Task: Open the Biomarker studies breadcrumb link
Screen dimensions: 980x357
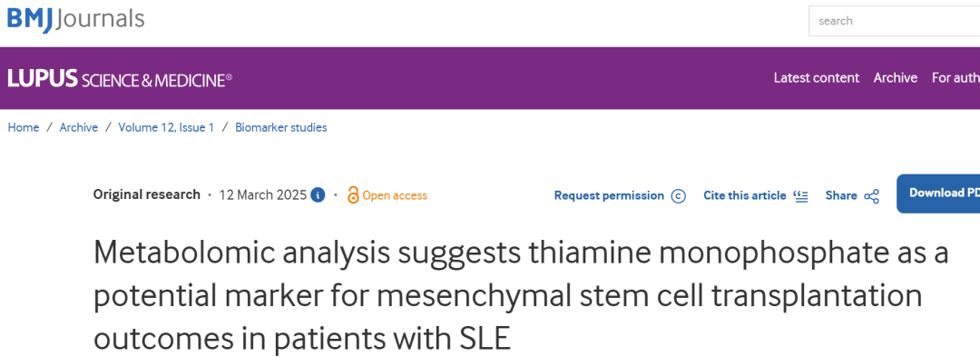Action: coord(280,127)
